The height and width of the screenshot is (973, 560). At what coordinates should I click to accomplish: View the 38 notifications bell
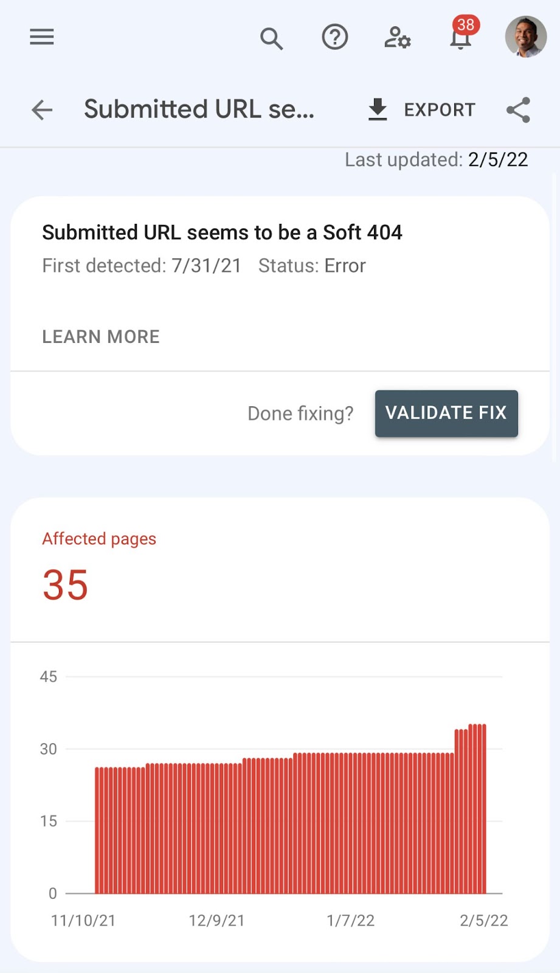pyautogui.click(x=461, y=37)
